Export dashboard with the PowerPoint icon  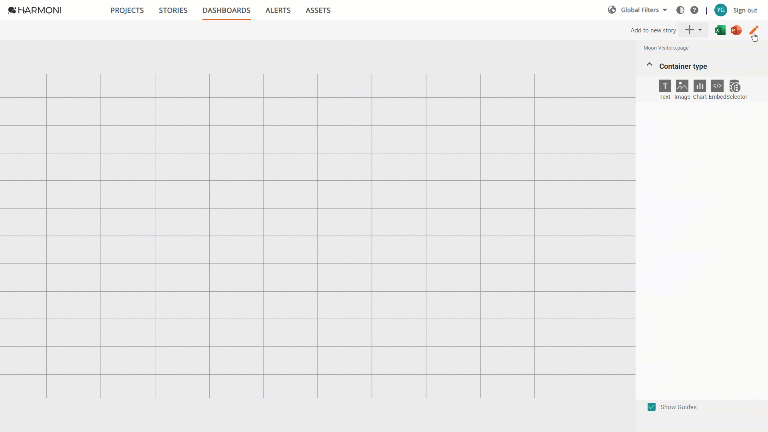tap(736, 30)
